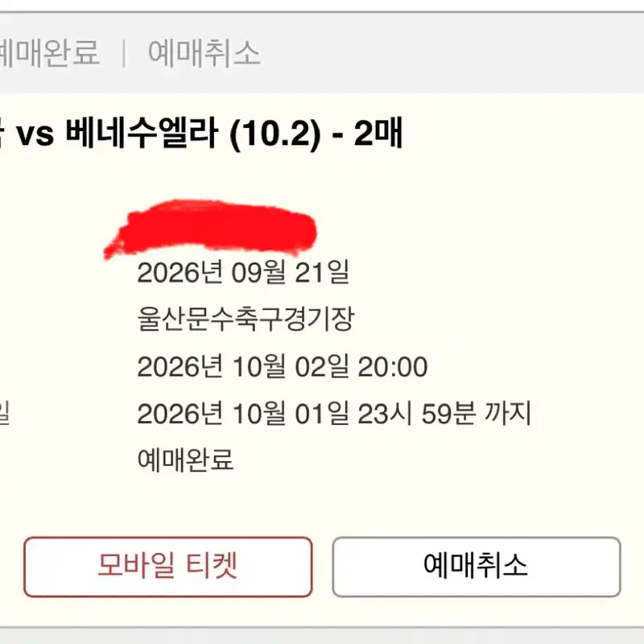Click the 2026년 year of the match date

click(x=180, y=366)
